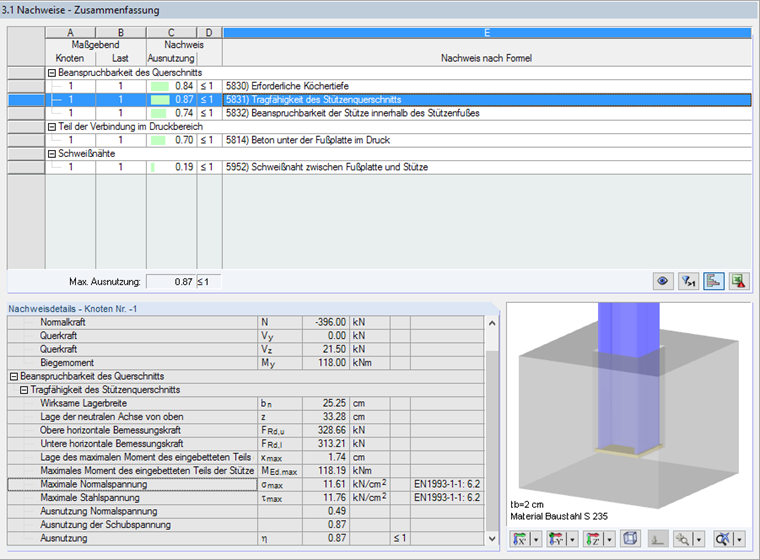This screenshot has height=560, width=760.
Task: Click row header of selected row 5831
Action: point(26,100)
